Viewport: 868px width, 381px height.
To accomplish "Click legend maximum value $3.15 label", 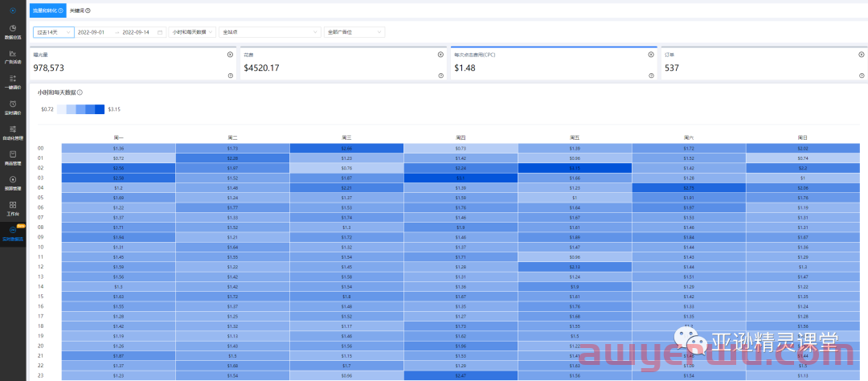I will coord(115,109).
